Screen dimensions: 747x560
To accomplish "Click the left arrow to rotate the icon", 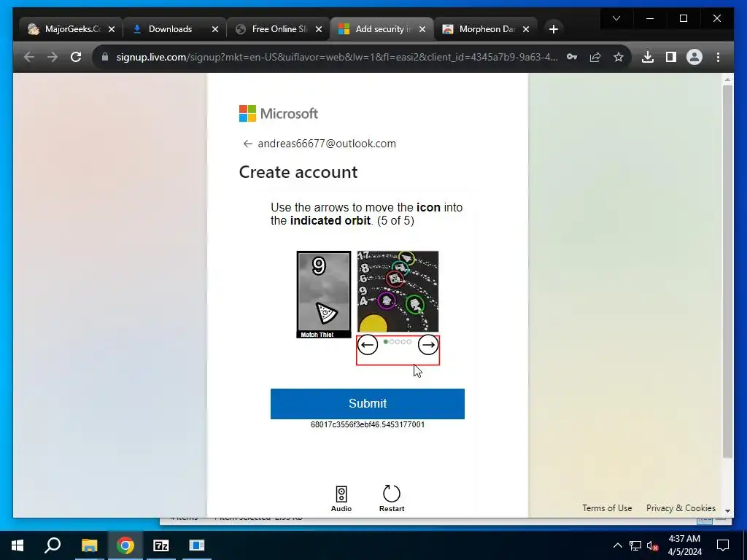I will click(x=368, y=344).
